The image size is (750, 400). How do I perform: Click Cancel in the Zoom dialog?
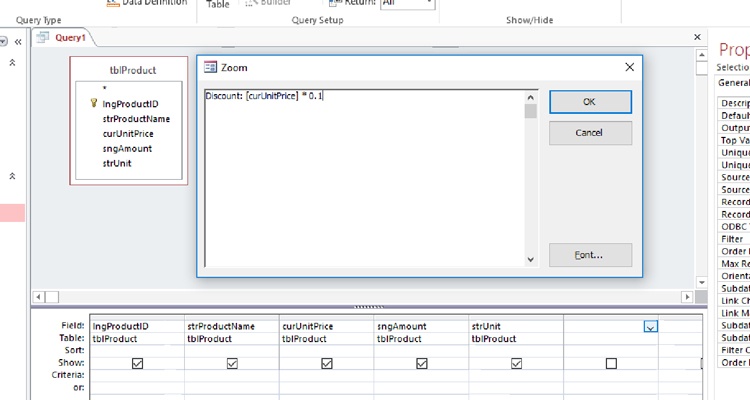click(590, 133)
